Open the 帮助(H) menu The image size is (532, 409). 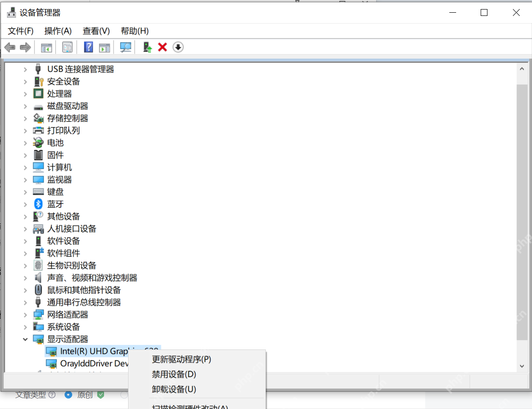pos(134,31)
